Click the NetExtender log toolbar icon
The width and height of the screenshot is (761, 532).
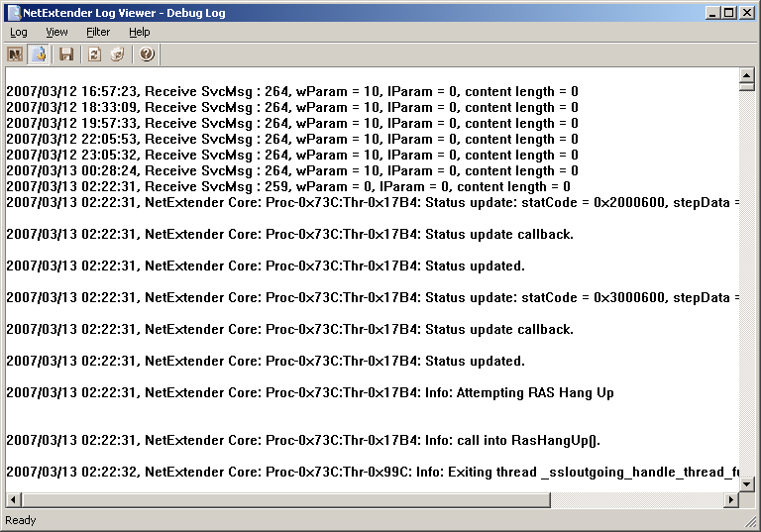pos(16,54)
